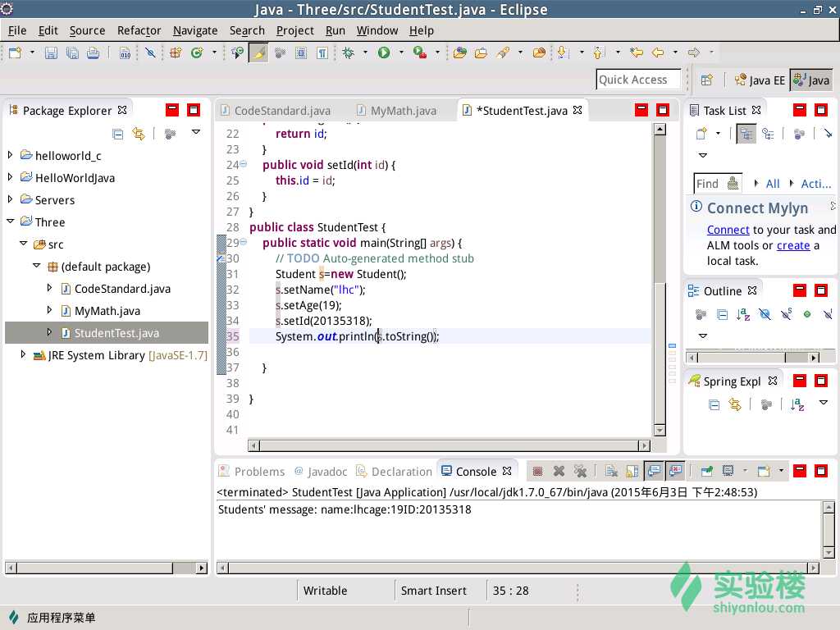Click the All filter in Task List
The width and height of the screenshot is (840, 630).
(773, 184)
